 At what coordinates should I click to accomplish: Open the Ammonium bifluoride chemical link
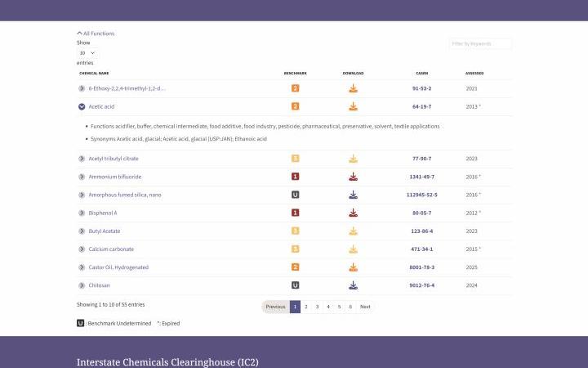[115, 177]
